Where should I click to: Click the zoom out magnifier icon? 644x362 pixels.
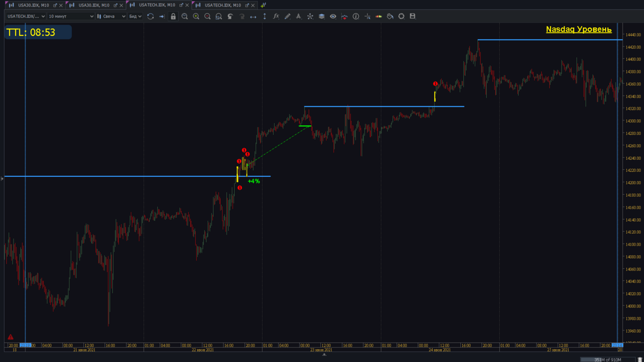[x=208, y=16]
